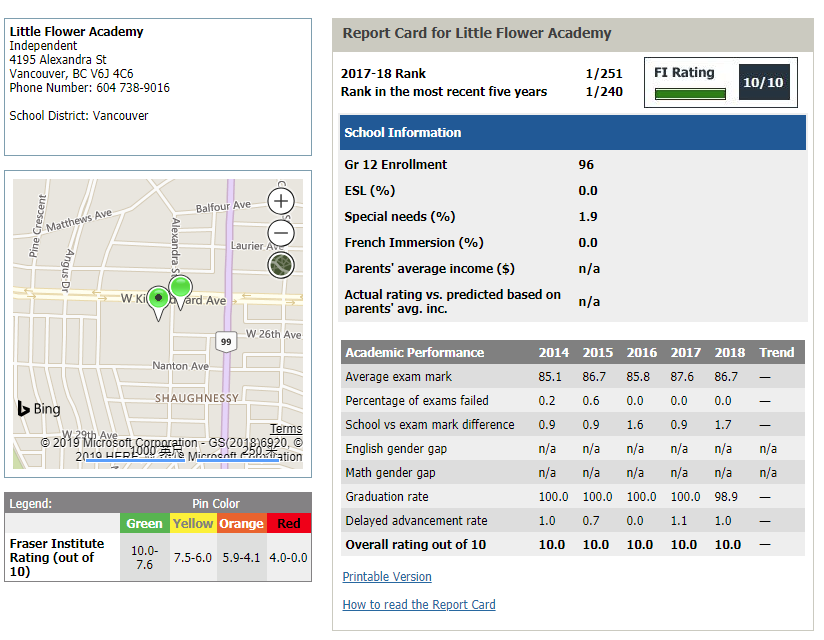Click School District: Vancouver text

tap(79, 116)
